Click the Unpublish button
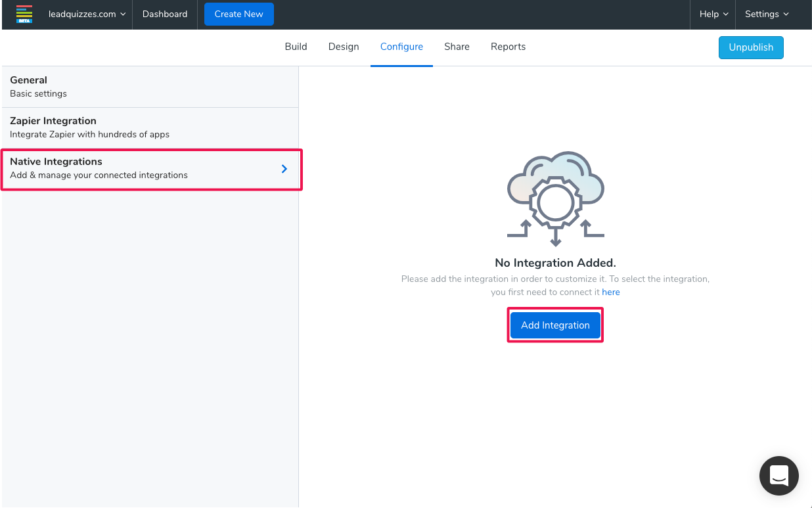 pos(751,47)
